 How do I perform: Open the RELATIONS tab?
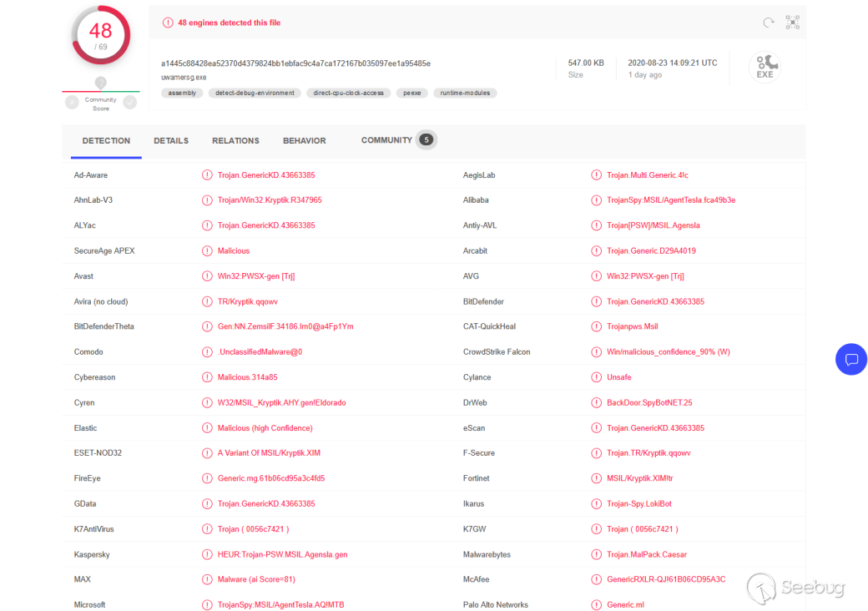(236, 140)
